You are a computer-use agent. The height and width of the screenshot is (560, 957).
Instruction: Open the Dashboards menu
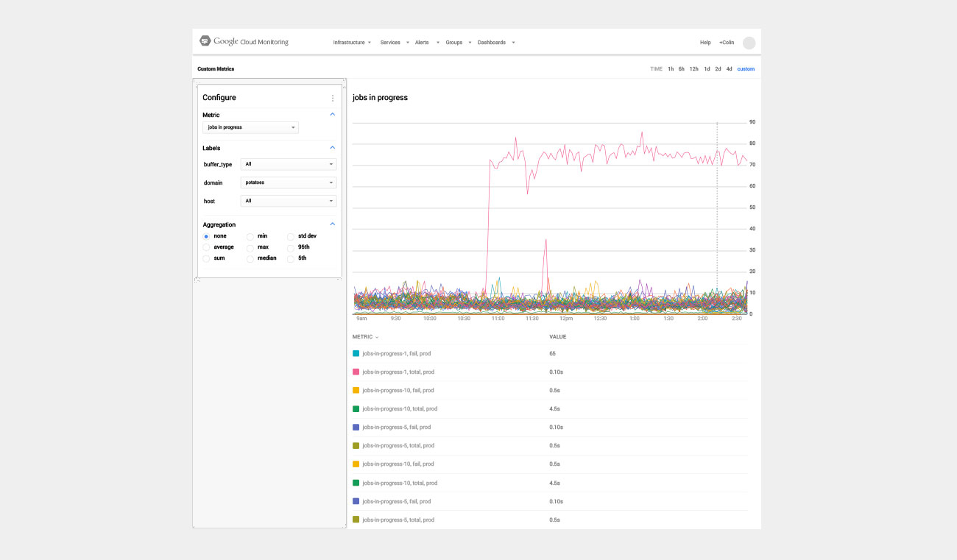point(495,43)
